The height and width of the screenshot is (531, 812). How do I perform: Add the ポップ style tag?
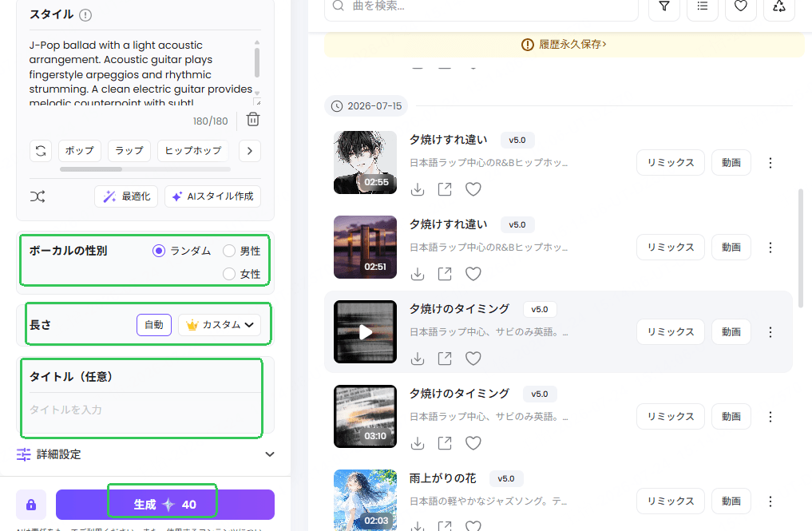click(x=80, y=151)
